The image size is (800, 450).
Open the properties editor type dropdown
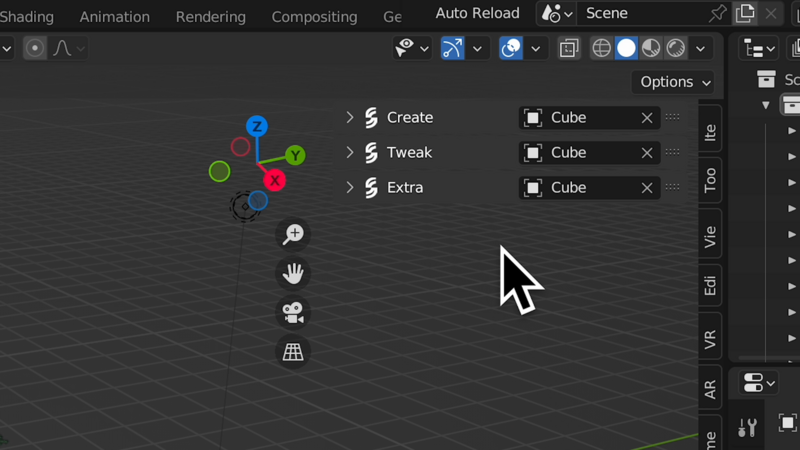point(758,383)
